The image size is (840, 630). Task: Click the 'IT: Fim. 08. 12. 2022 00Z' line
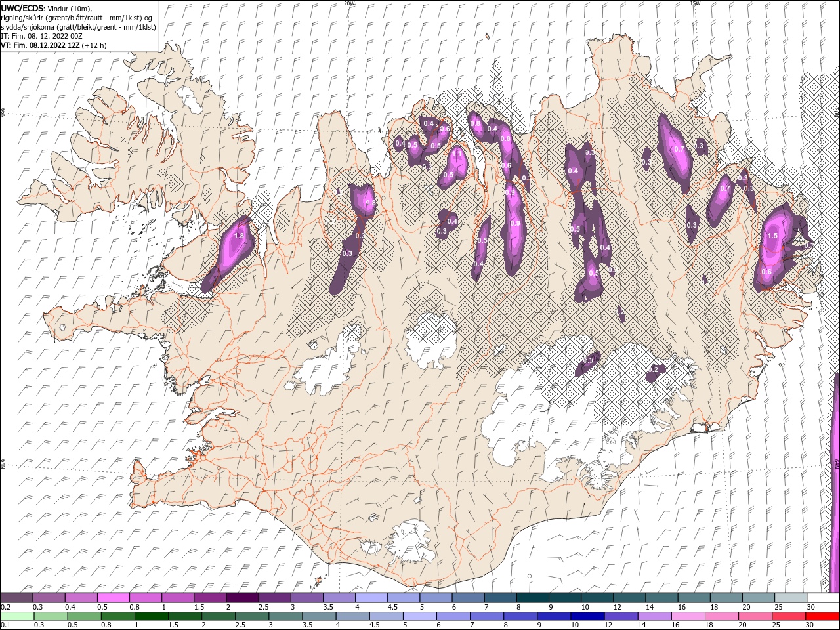click(x=41, y=36)
